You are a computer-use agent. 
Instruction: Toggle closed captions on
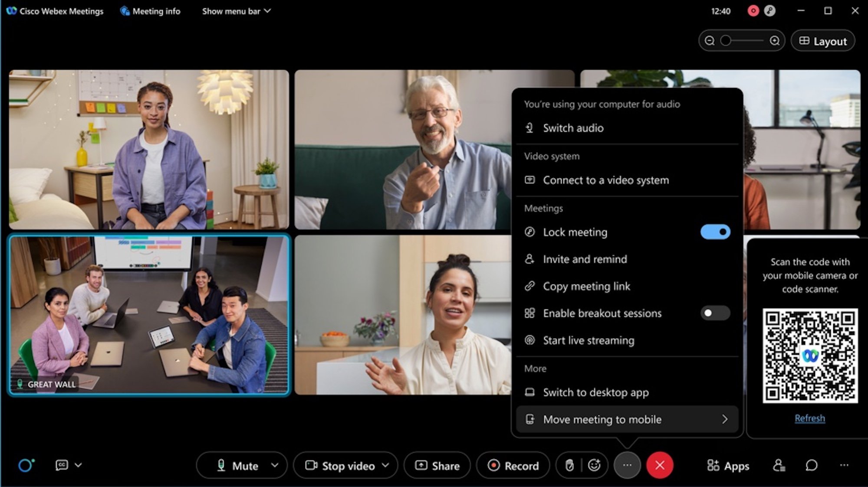pyautogui.click(x=62, y=465)
